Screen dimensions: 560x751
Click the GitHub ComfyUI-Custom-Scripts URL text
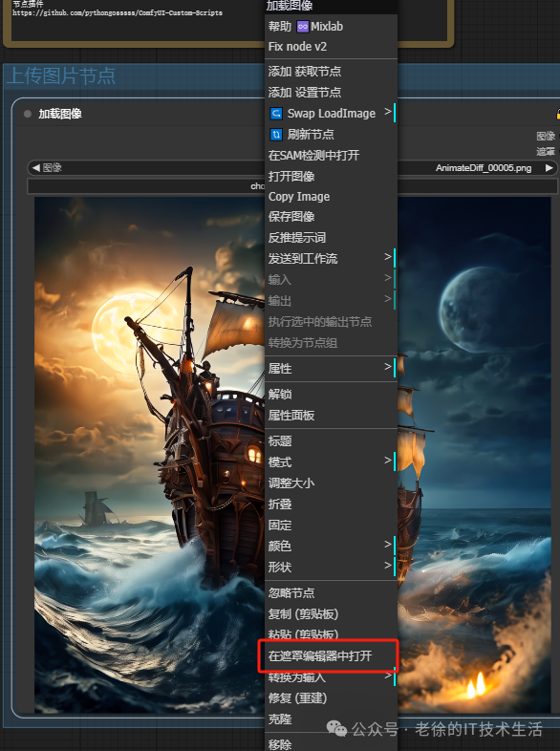tap(118, 13)
